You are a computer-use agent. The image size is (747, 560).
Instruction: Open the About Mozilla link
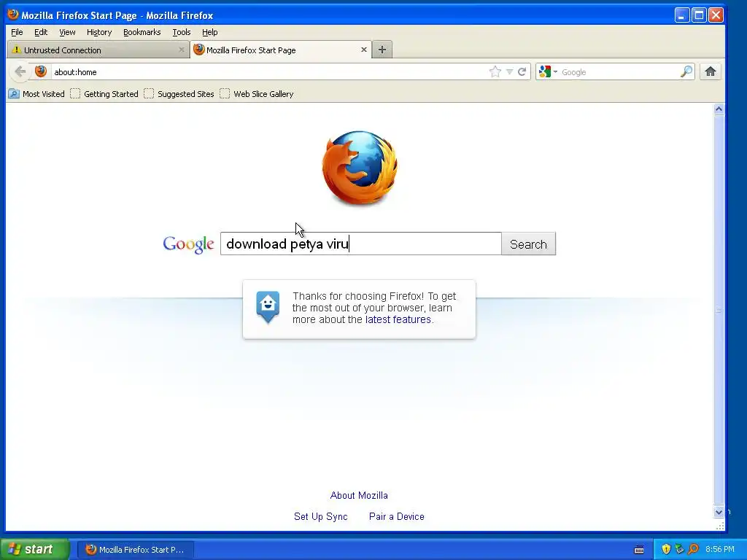359,495
